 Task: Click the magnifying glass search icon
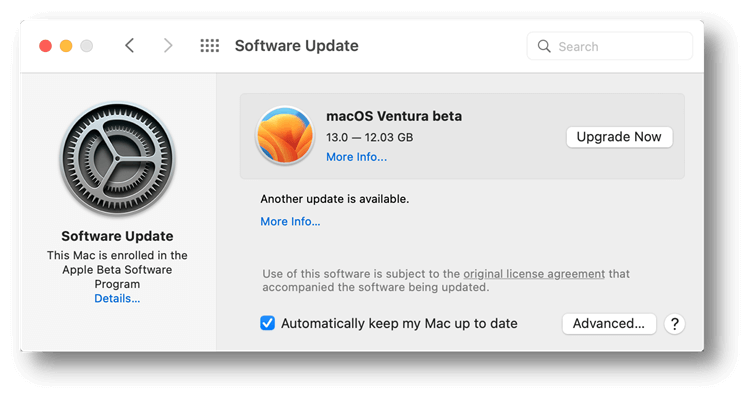544,46
